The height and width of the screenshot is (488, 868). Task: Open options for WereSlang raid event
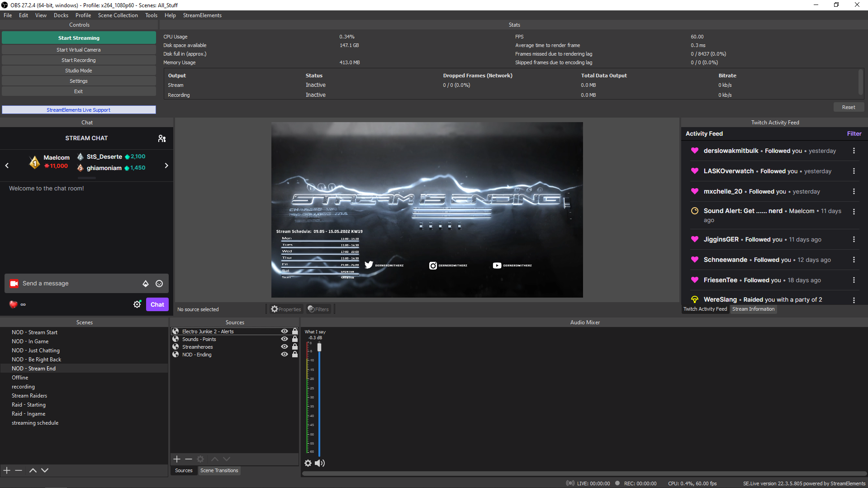[x=854, y=300]
